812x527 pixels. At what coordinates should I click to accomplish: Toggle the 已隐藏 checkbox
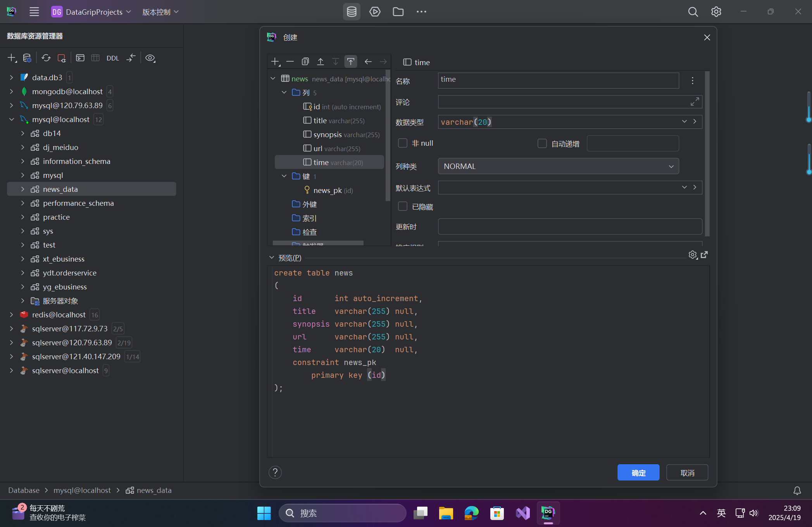coord(403,207)
